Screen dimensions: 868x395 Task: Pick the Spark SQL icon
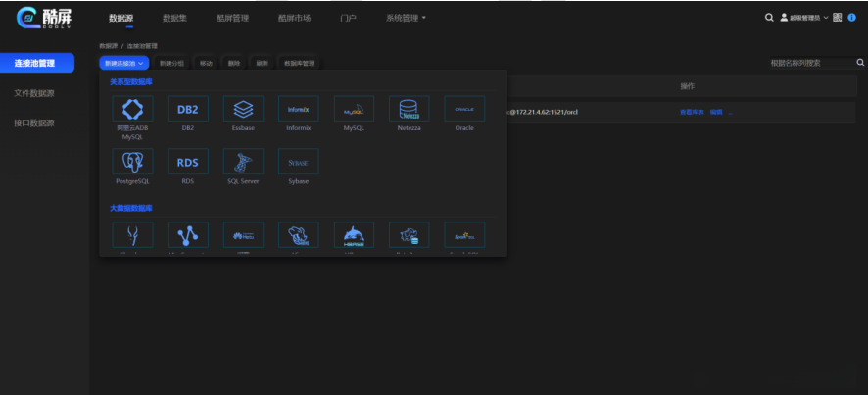(x=464, y=235)
